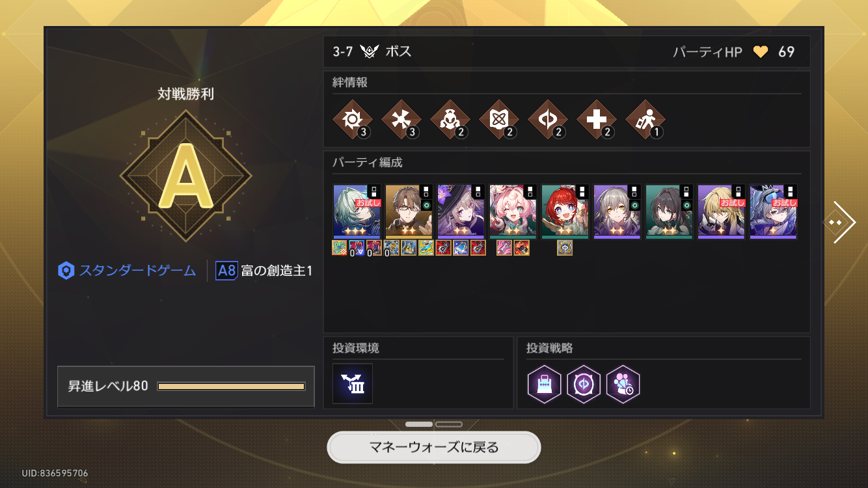Click the shopping bag investment strategy hexagon

[x=544, y=385]
